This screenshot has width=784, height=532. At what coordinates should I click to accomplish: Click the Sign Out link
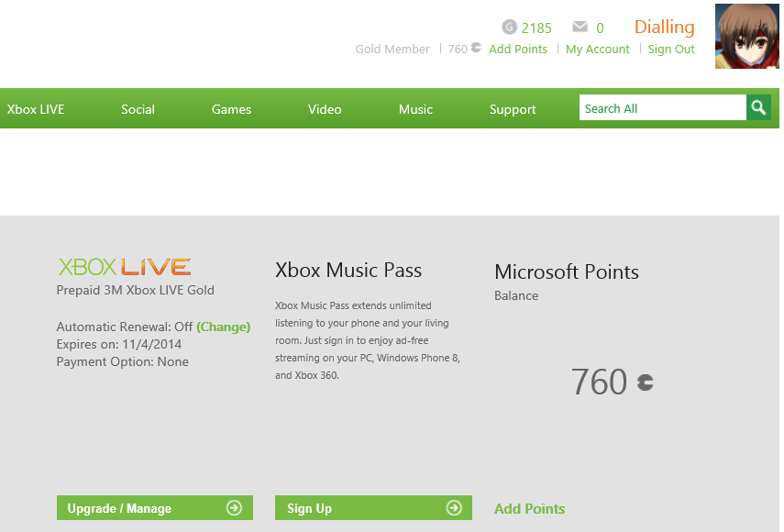tap(671, 49)
